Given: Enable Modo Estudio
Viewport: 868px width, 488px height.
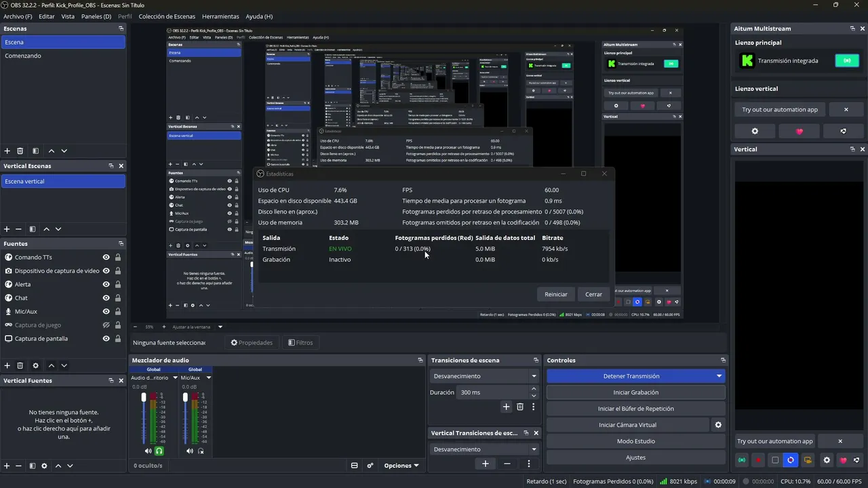Looking at the screenshot, I should pyautogui.click(x=635, y=441).
